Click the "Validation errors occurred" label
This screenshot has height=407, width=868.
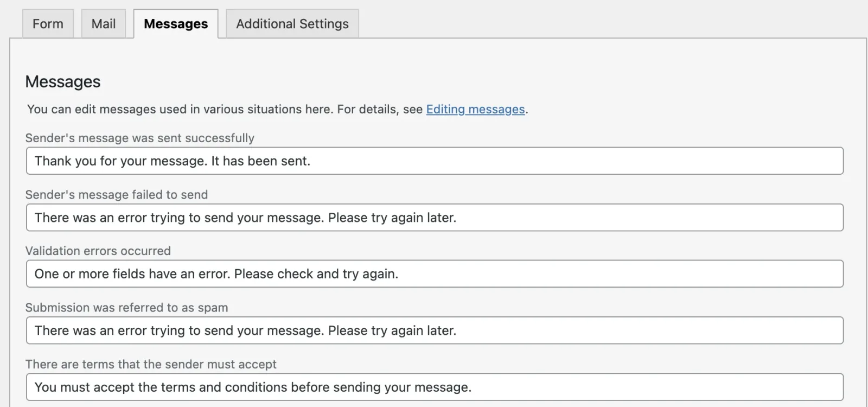click(98, 251)
